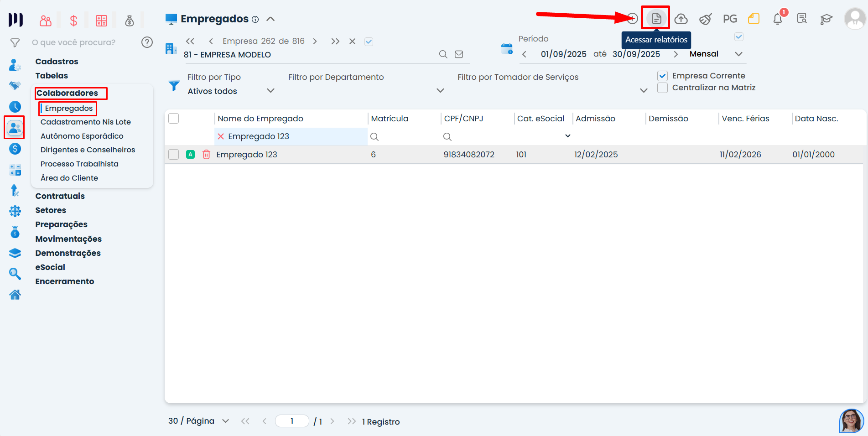The image size is (868, 436).
Task: Click the page number input field
Action: [x=292, y=421]
